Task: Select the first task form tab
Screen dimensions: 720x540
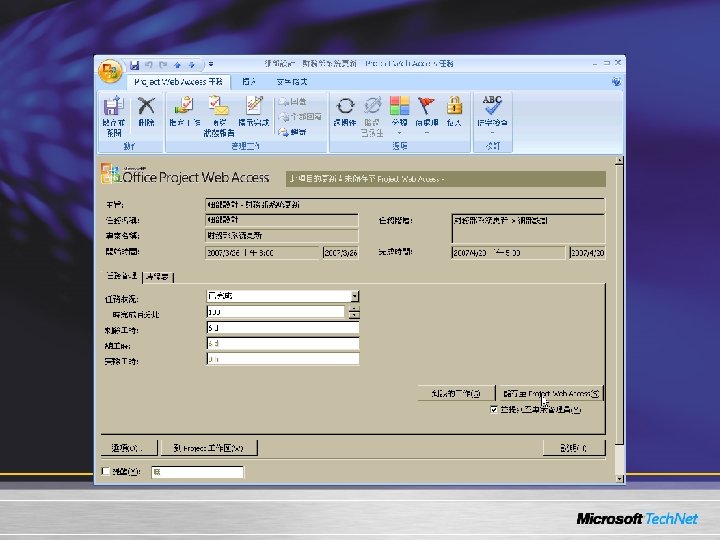Action: tap(122, 276)
